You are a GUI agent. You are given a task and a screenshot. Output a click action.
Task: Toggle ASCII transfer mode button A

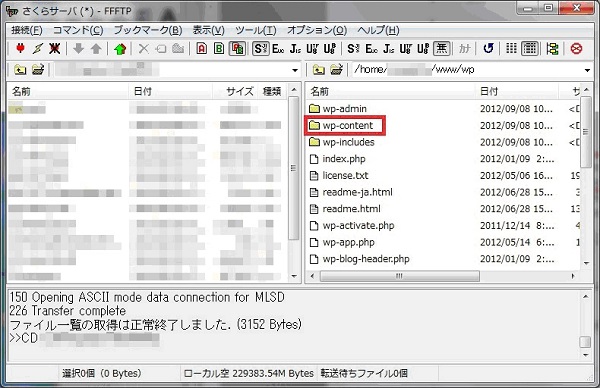point(202,49)
